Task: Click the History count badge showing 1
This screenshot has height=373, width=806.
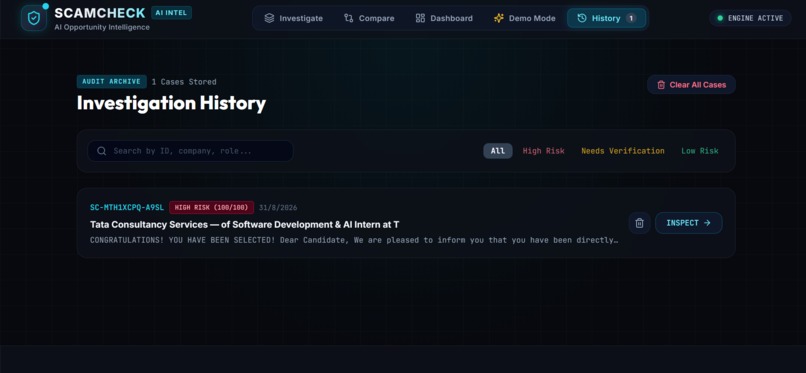Action: pos(631,18)
